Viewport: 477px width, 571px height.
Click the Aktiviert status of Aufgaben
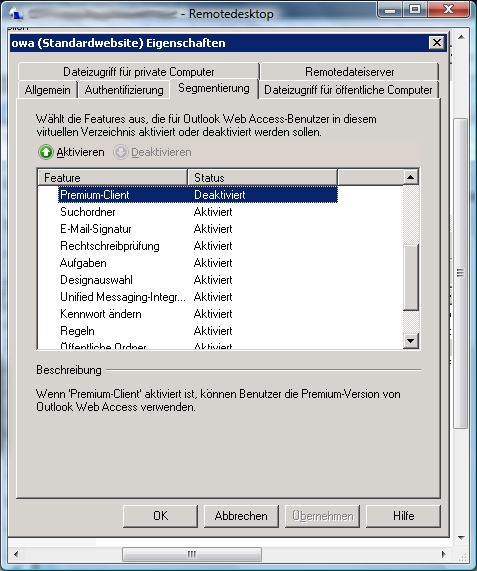click(x=213, y=263)
